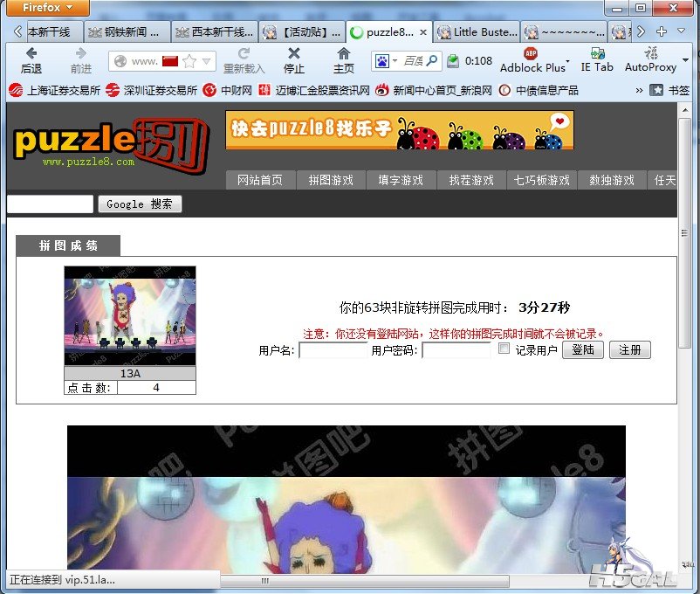Open the 书签 bookmarks star icon

click(655, 90)
